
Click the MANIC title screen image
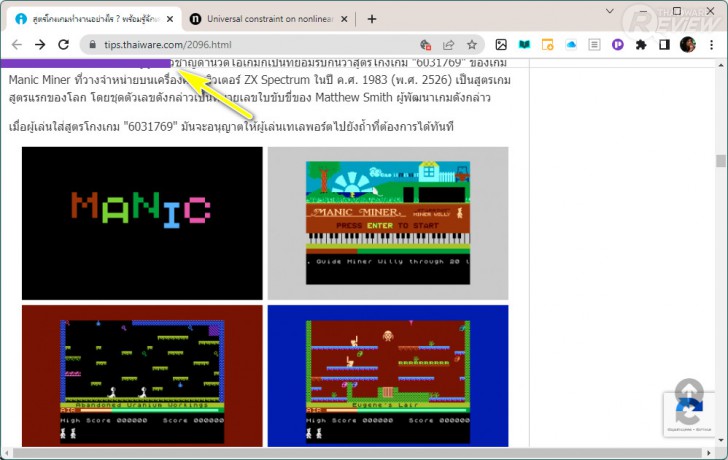142,223
